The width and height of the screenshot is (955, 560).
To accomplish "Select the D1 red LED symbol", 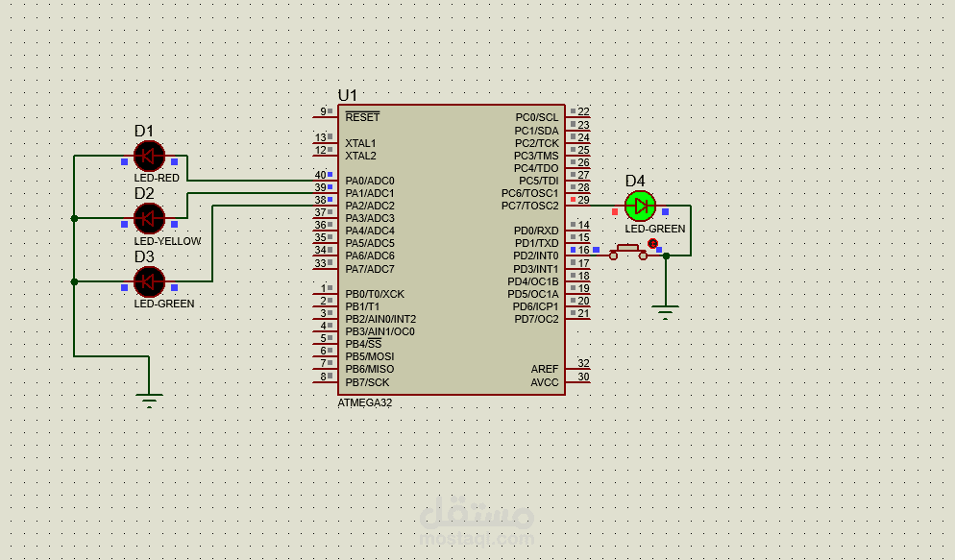I will pyautogui.click(x=149, y=157).
